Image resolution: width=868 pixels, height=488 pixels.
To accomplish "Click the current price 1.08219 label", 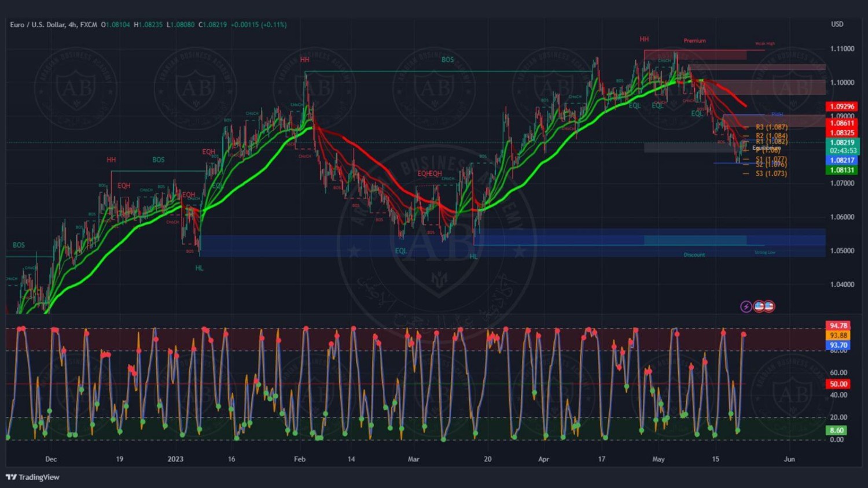I will click(842, 142).
